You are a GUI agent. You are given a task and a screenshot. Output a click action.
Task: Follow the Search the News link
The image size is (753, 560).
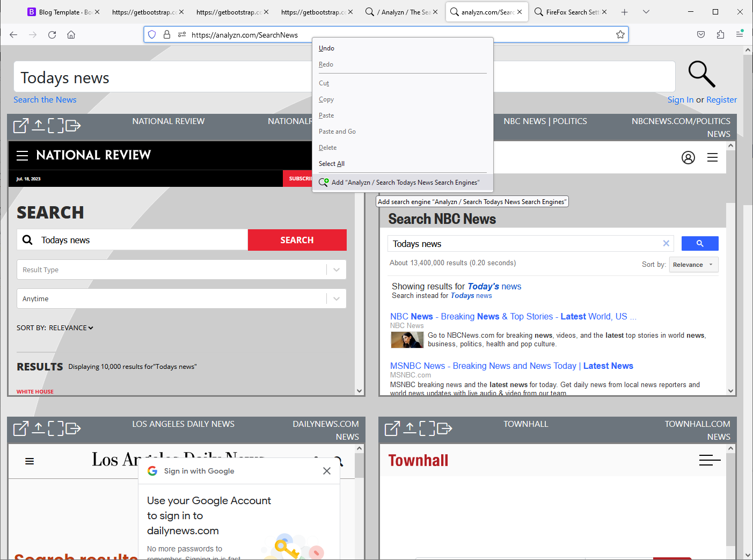(x=45, y=100)
